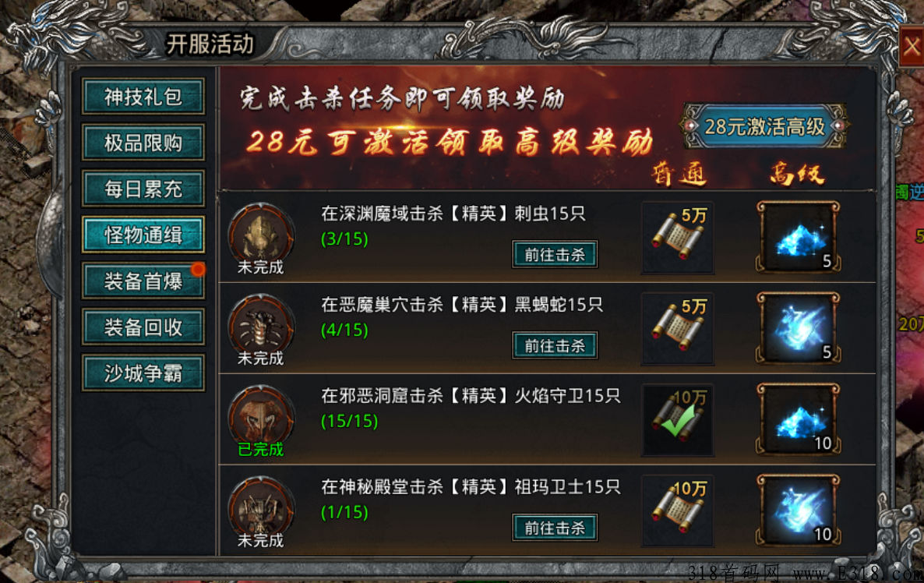Click 前往击杀 for 祖玛卫士 task
The width and height of the screenshot is (924, 583).
(555, 528)
